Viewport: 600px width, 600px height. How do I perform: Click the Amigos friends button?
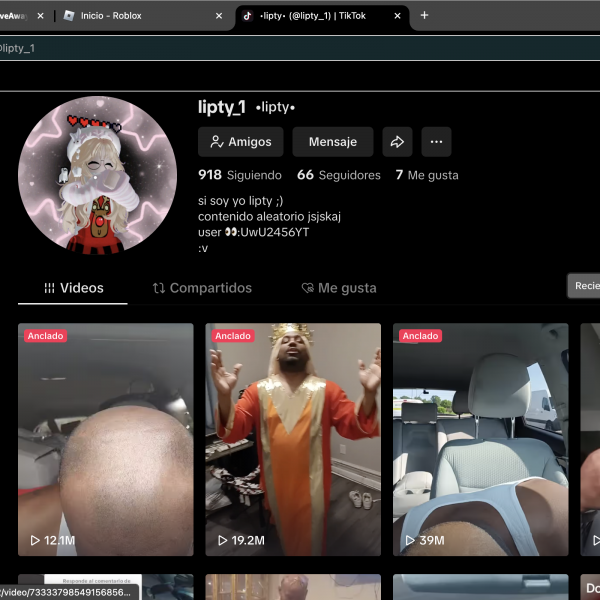point(240,142)
